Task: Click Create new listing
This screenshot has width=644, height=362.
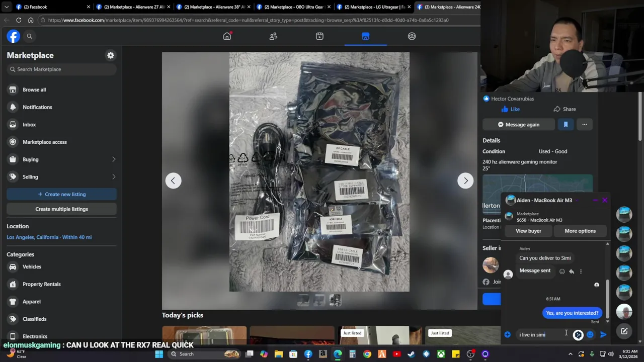Action: coord(61,194)
